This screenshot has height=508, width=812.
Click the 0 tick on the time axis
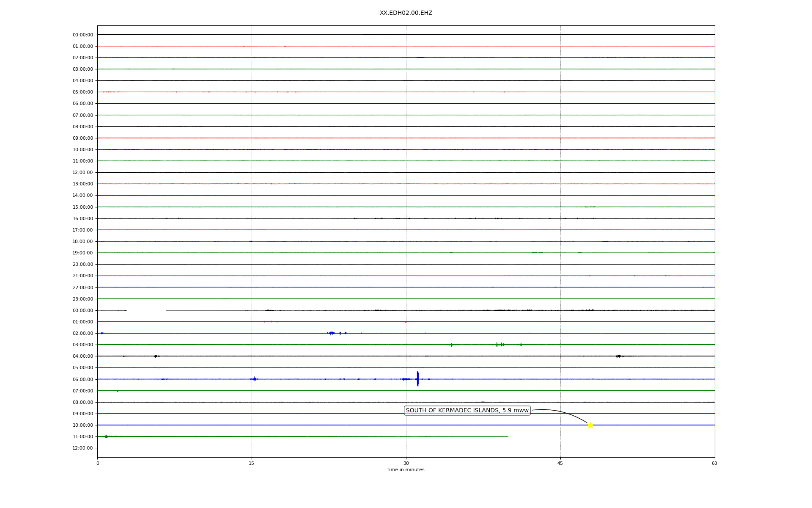(98, 463)
